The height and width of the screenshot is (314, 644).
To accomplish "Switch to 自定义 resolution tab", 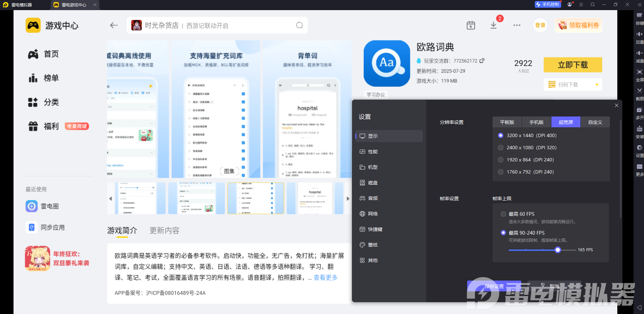I will [x=595, y=122].
